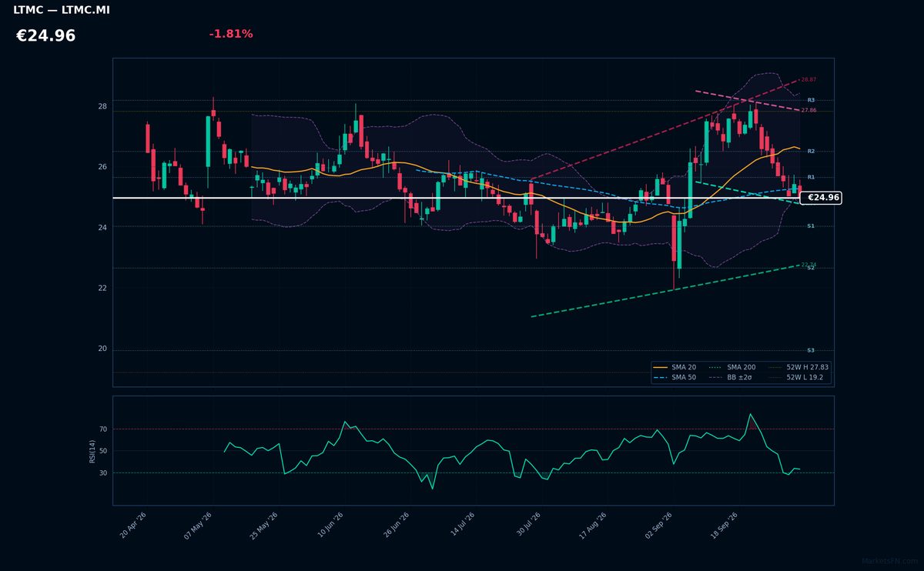Select the S1 support label

[811, 226]
